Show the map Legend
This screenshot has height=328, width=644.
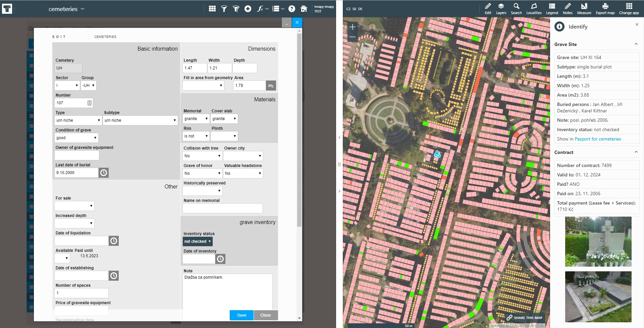[x=552, y=9]
